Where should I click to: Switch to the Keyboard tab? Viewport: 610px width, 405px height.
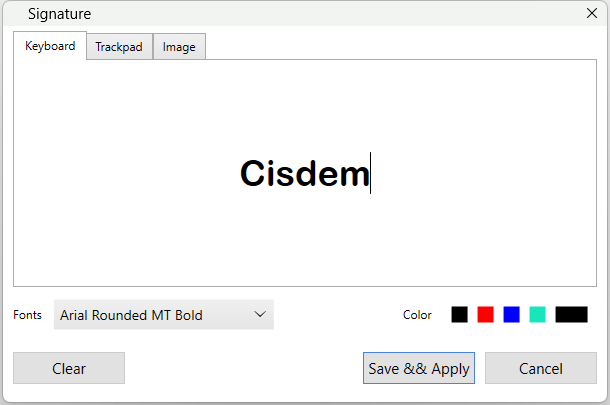pos(50,46)
